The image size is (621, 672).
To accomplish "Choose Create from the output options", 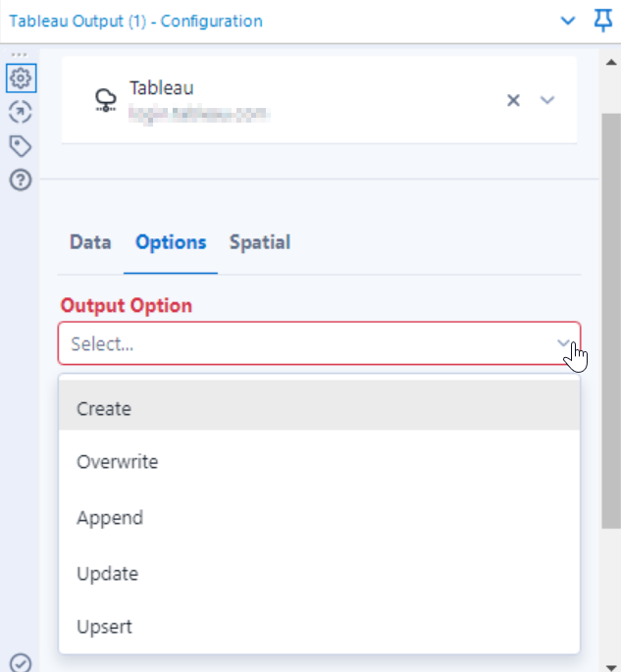I will [x=319, y=408].
